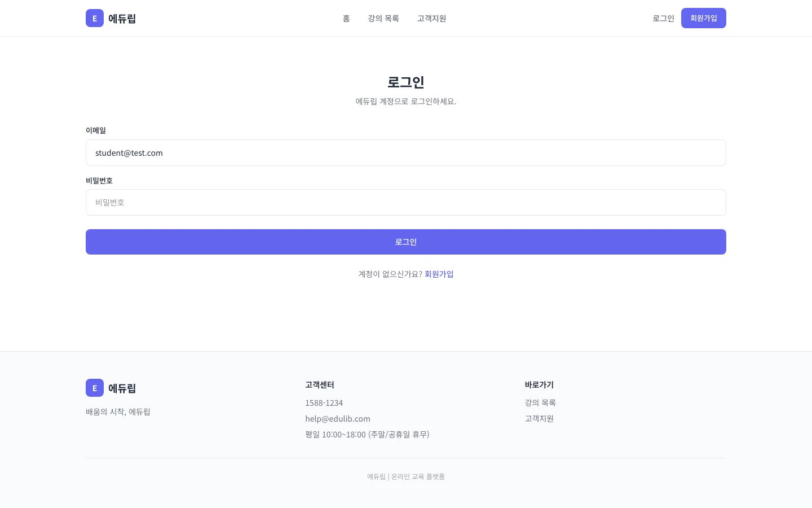Open 고객지원 from the top navigation

click(x=431, y=18)
